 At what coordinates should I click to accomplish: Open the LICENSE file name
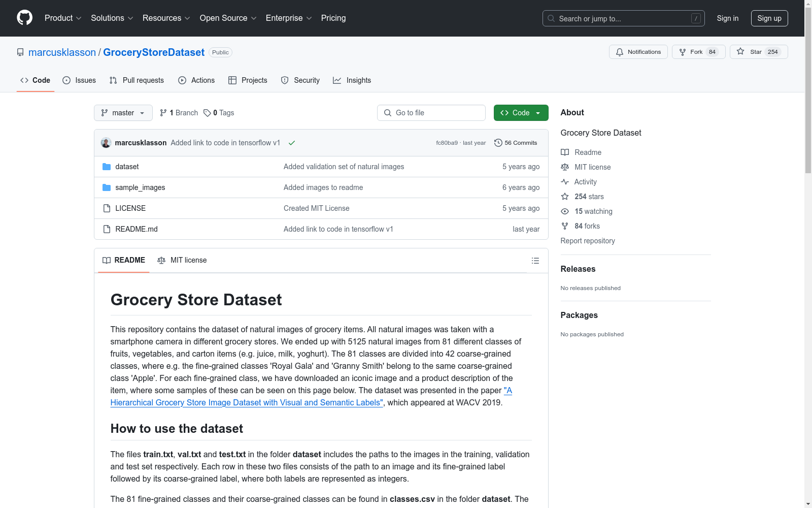pyautogui.click(x=130, y=208)
